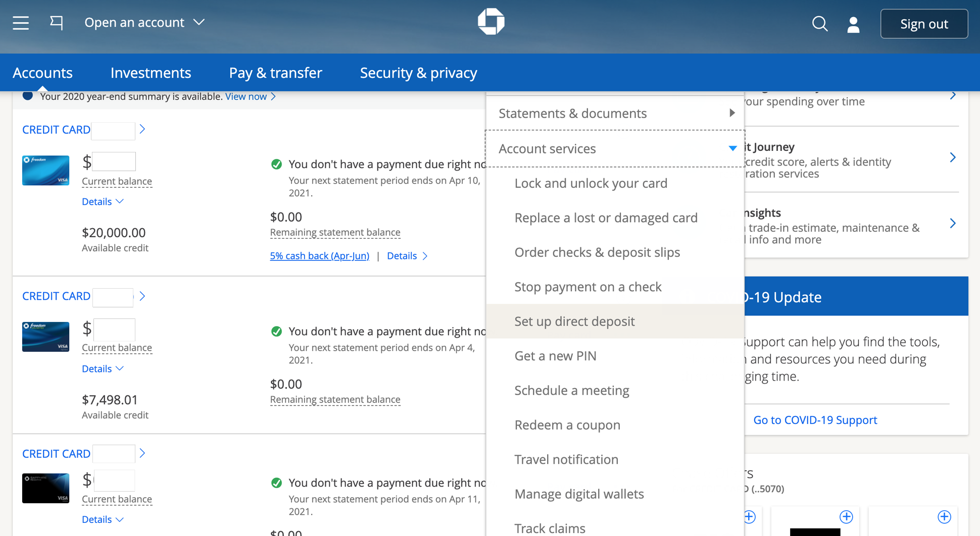The height and width of the screenshot is (536, 980).
Task: Open the 5% cash back (Apr-Jun) link
Action: (319, 256)
